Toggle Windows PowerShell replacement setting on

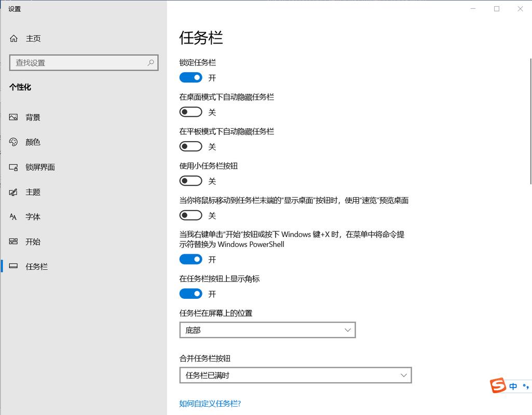[x=190, y=259]
